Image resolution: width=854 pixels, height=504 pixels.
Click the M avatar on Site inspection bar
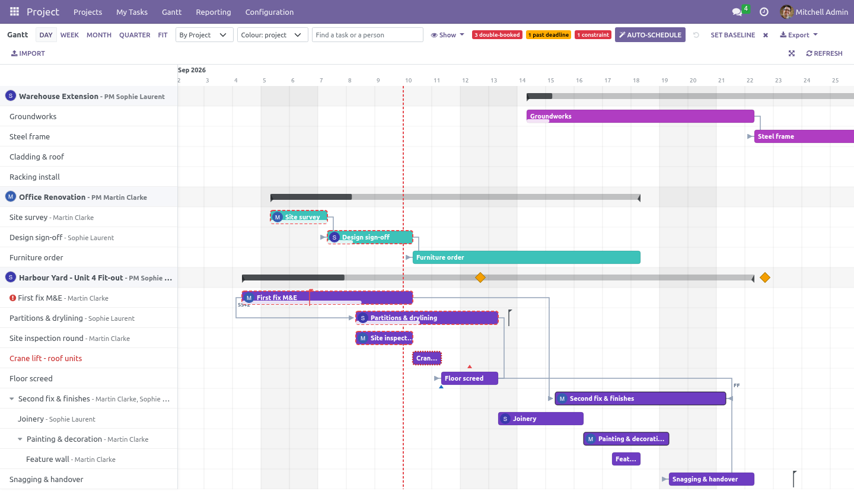[363, 338]
